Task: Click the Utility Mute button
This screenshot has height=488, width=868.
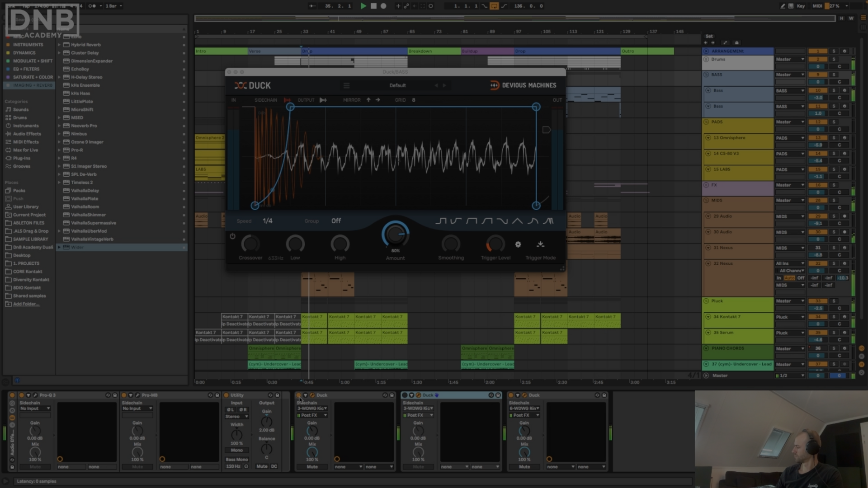Action: [262, 466]
